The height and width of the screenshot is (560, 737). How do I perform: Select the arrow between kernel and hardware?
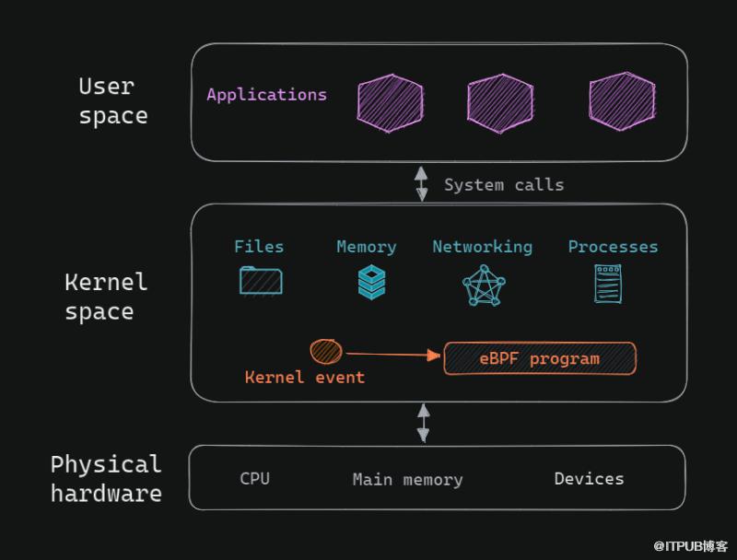coord(424,423)
